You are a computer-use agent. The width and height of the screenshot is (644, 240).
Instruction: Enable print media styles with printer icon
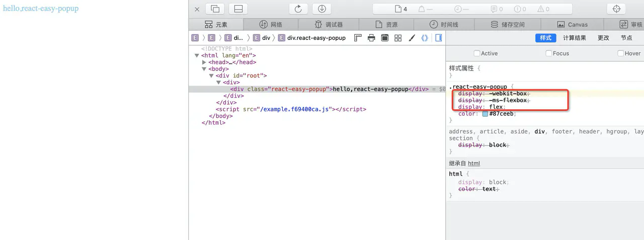pyautogui.click(x=371, y=38)
